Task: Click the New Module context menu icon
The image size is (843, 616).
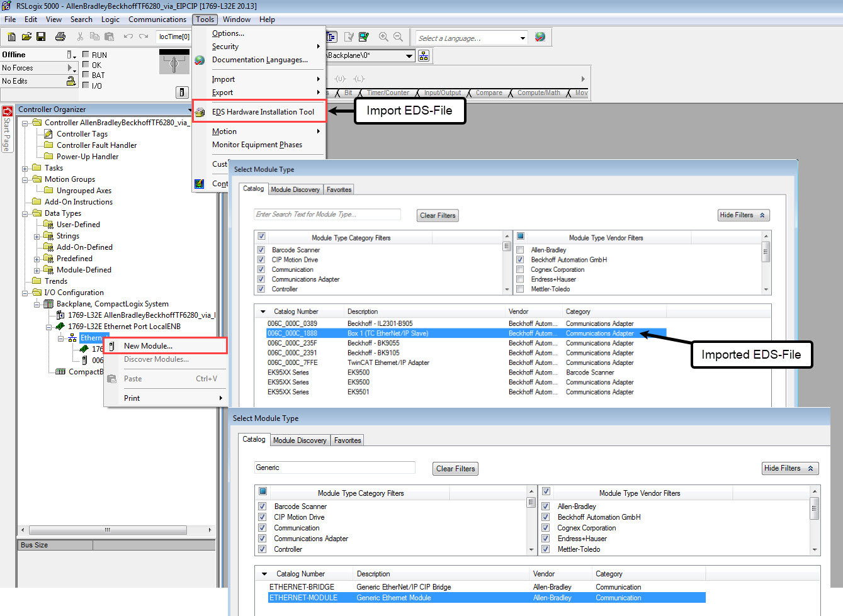Action: [x=111, y=346]
